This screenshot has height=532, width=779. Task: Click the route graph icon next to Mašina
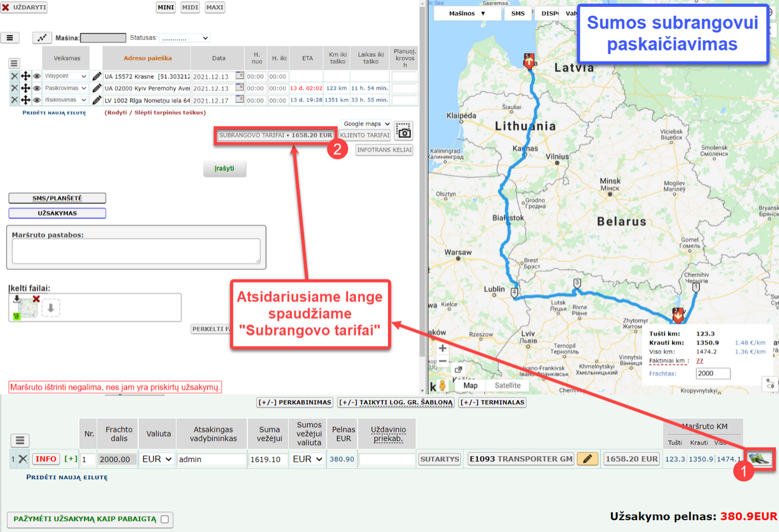(x=42, y=38)
